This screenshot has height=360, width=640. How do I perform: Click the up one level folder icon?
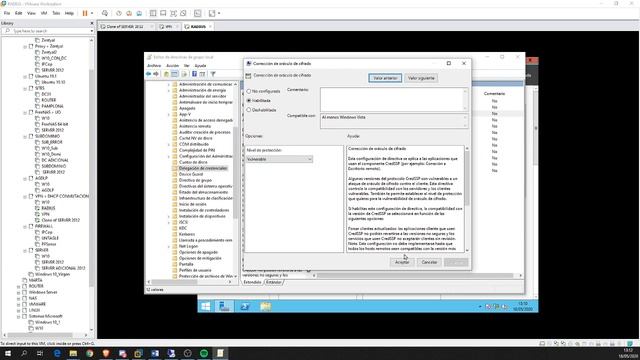166,74
